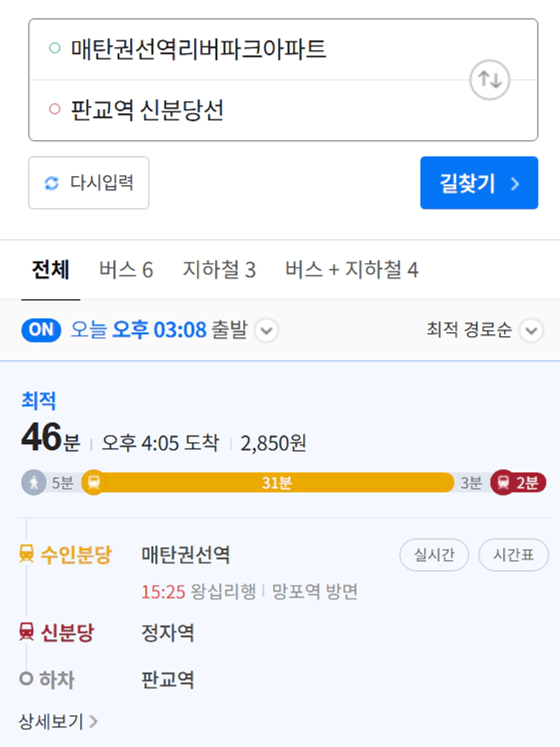The image size is (560, 747).
Task: Expand route details via 상세보기
Action: coord(58,721)
